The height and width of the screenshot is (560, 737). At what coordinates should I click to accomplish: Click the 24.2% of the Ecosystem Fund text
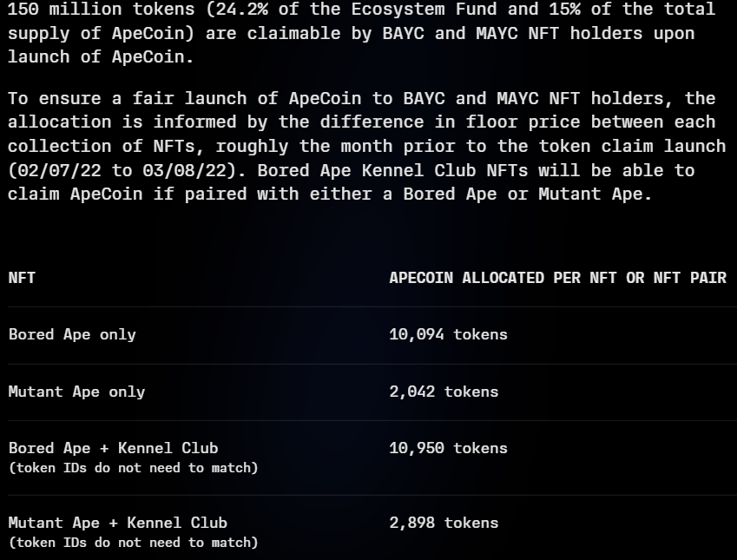(327, 9)
